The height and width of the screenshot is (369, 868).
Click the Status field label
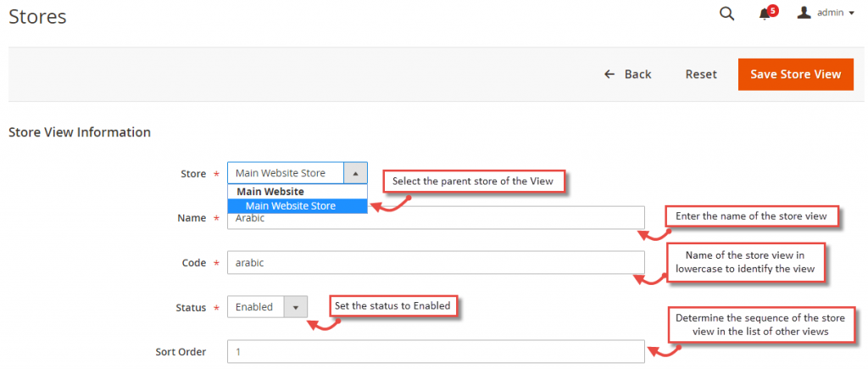click(191, 307)
